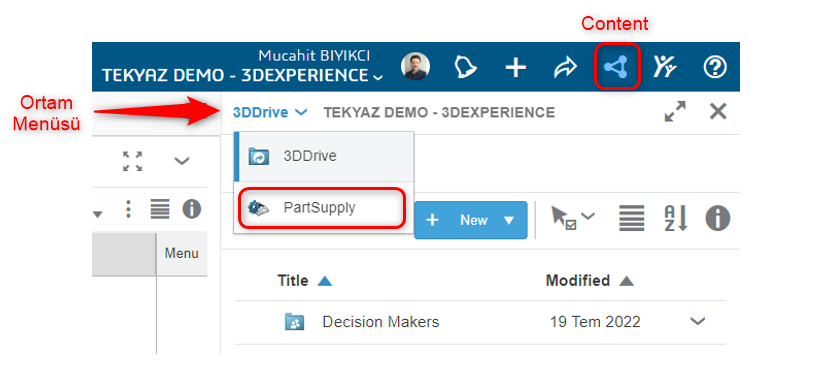The height and width of the screenshot is (369, 817).
Task: Click the user profile avatar
Action: 415,66
